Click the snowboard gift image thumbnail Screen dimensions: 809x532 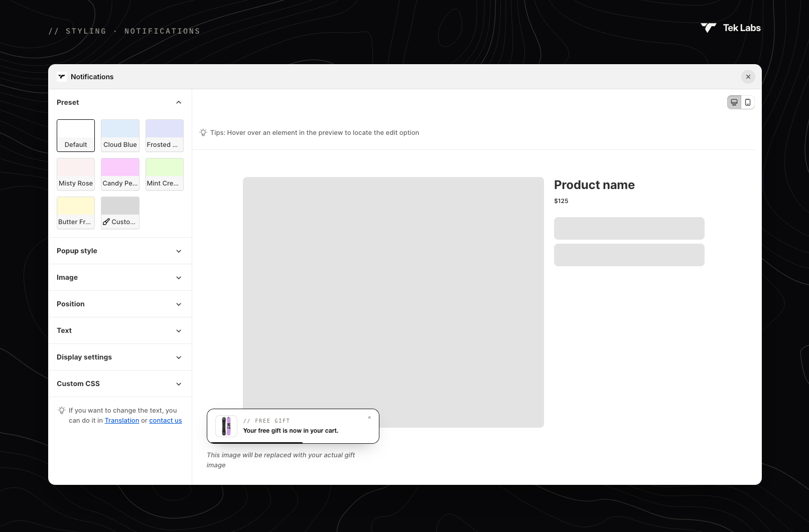(226, 426)
